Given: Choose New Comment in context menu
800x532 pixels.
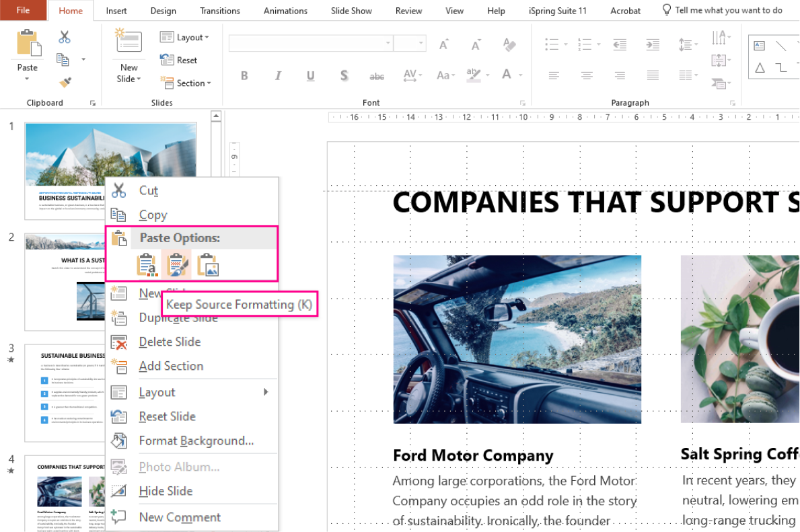Looking at the screenshot, I should pyautogui.click(x=192, y=517).
